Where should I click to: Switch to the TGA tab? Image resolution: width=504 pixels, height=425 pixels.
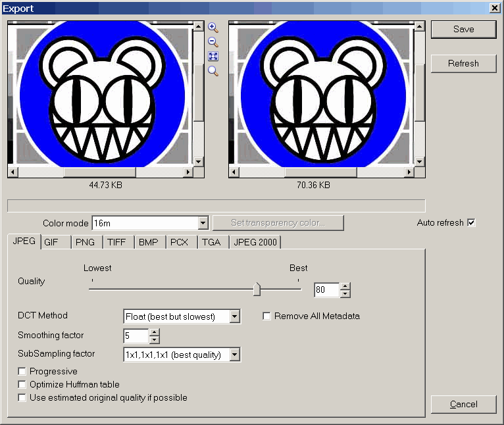click(213, 242)
